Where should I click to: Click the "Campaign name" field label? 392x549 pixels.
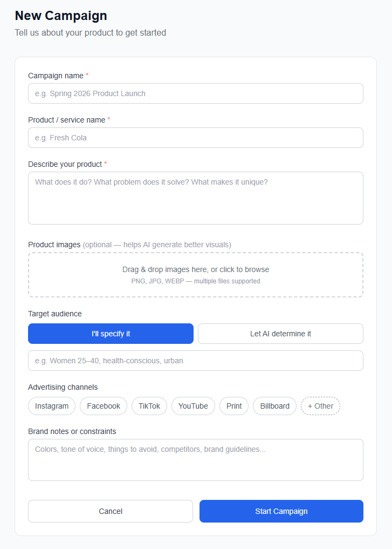pyautogui.click(x=56, y=76)
